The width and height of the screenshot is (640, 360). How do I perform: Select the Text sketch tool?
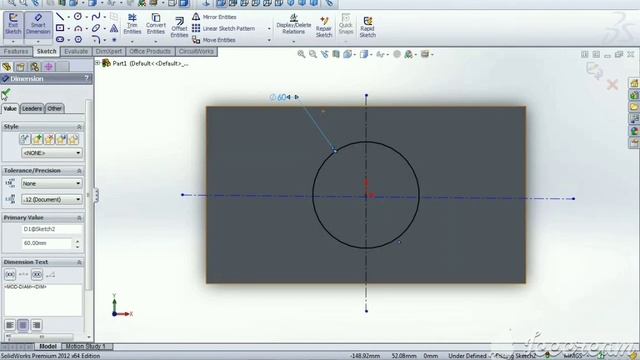(x=114, y=28)
